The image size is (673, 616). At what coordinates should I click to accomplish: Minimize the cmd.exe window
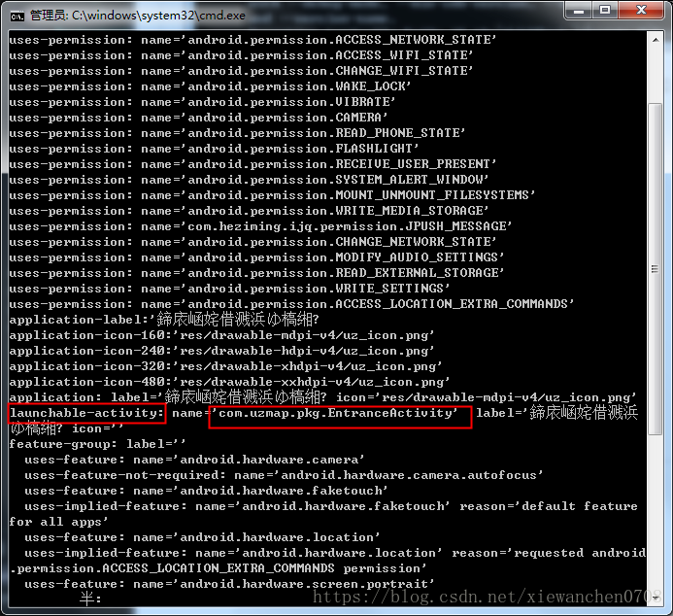click(579, 11)
